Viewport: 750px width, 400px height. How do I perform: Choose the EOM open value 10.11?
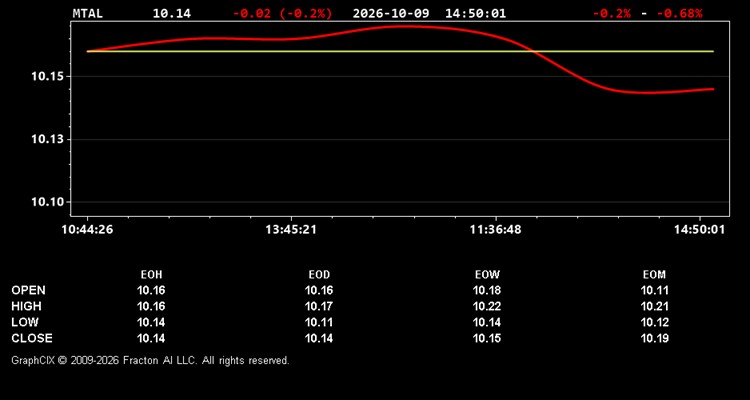(x=655, y=290)
